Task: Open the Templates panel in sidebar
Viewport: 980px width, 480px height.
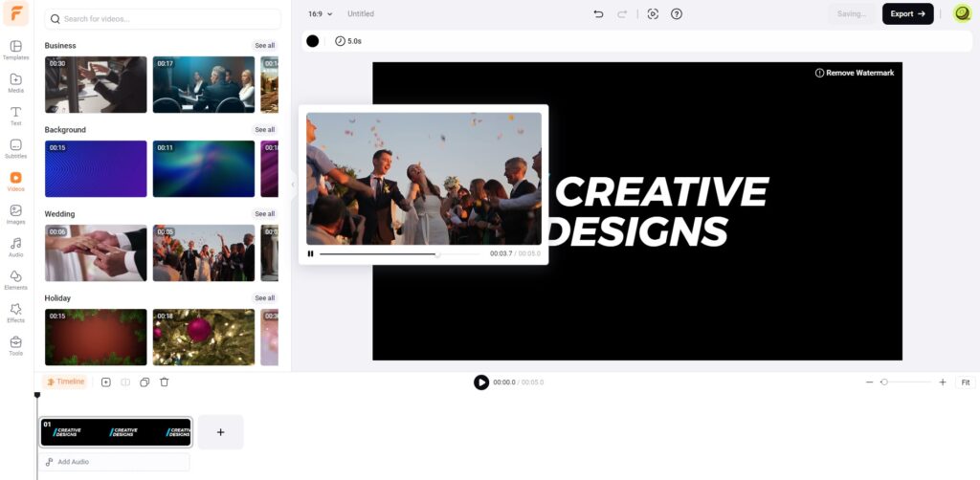Action: pos(15,50)
